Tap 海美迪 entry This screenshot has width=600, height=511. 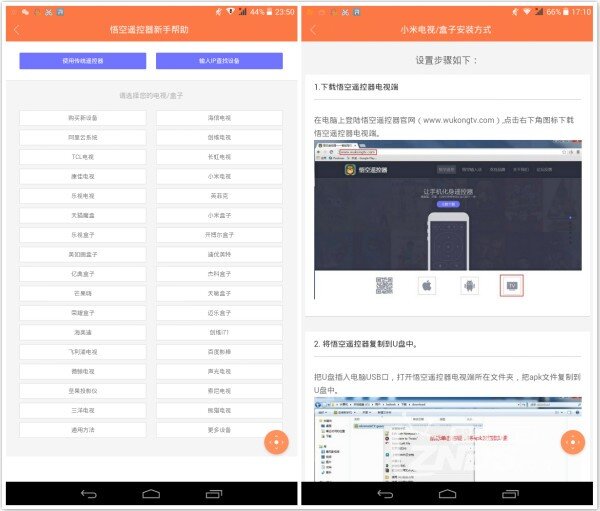pos(83,333)
